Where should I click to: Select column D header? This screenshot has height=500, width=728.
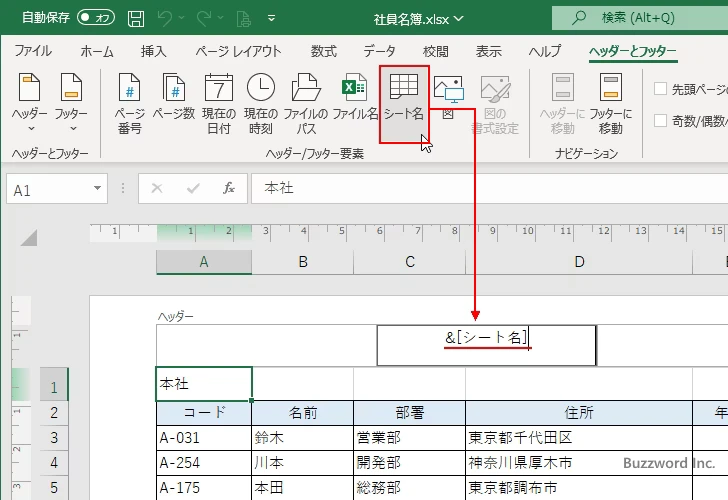click(579, 262)
